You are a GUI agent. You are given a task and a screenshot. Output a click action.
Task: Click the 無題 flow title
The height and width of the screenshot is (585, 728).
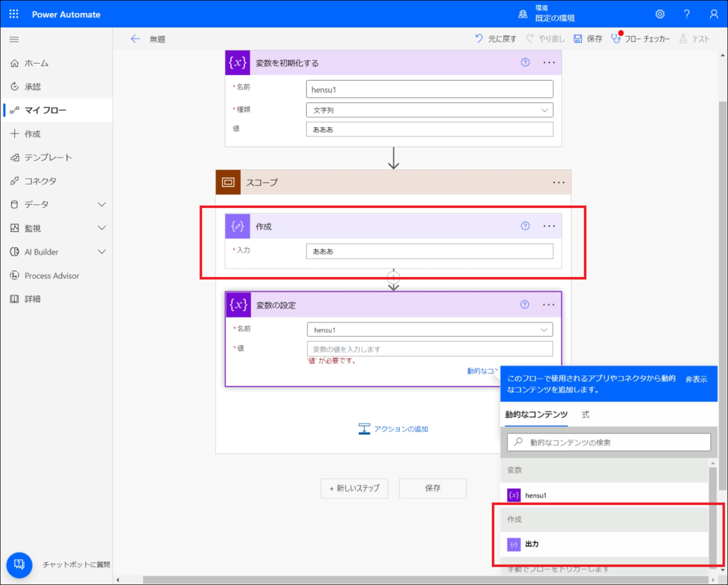[x=158, y=39]
